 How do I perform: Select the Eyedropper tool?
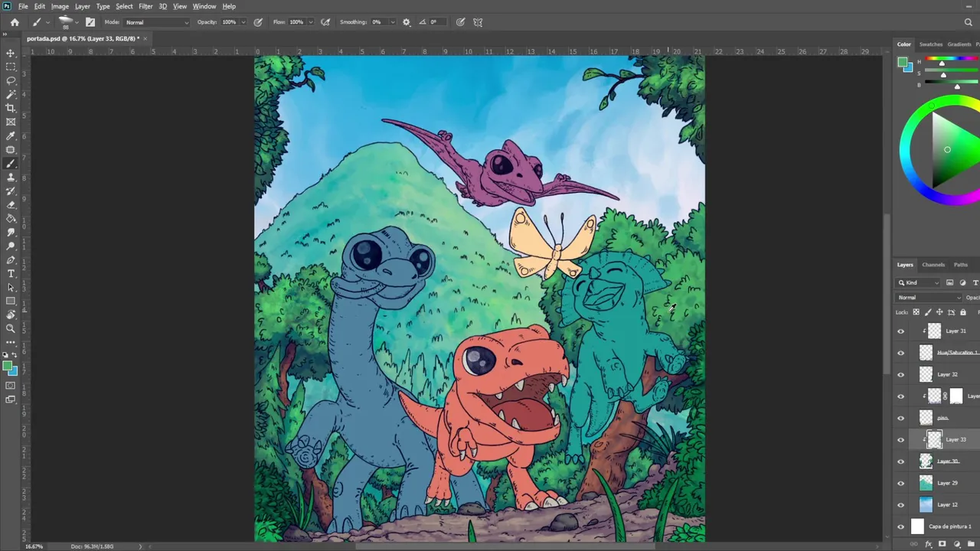pyautogui.click(x=11, y=135)
